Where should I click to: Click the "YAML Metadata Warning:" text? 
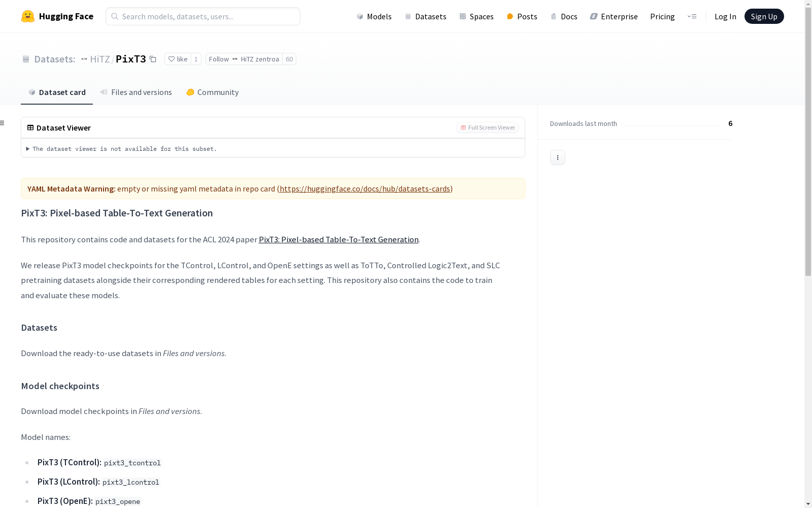(x=72, y=188)
